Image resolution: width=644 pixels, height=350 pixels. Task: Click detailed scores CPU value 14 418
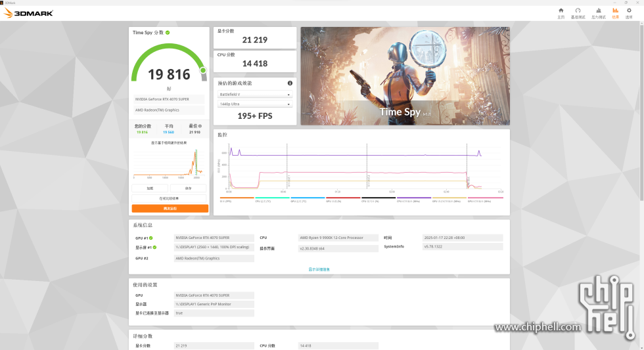pyautogui.click(x=338, y=346)
